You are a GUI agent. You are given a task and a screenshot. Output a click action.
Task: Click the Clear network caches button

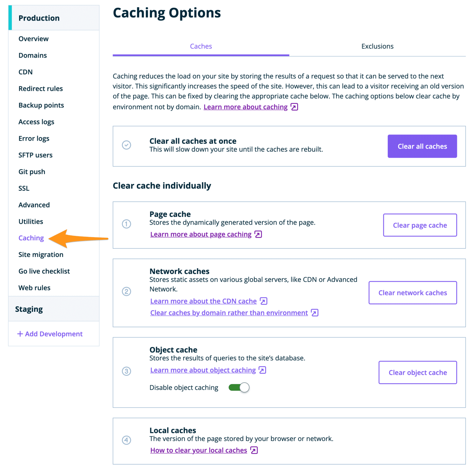click(x=413, y=293)
